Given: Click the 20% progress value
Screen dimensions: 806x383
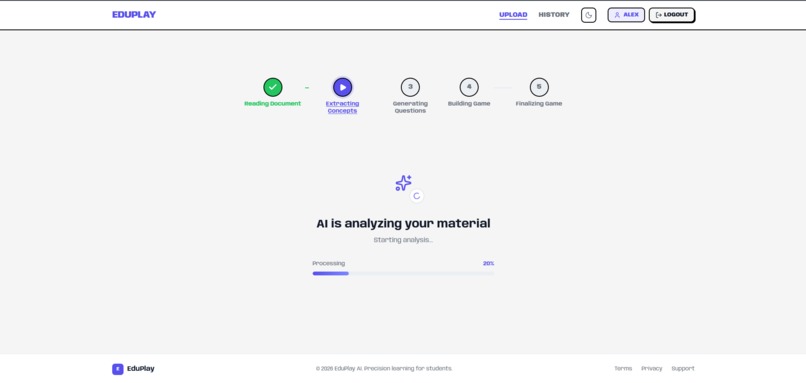Looking at the screenshot, I should (488, 263).
